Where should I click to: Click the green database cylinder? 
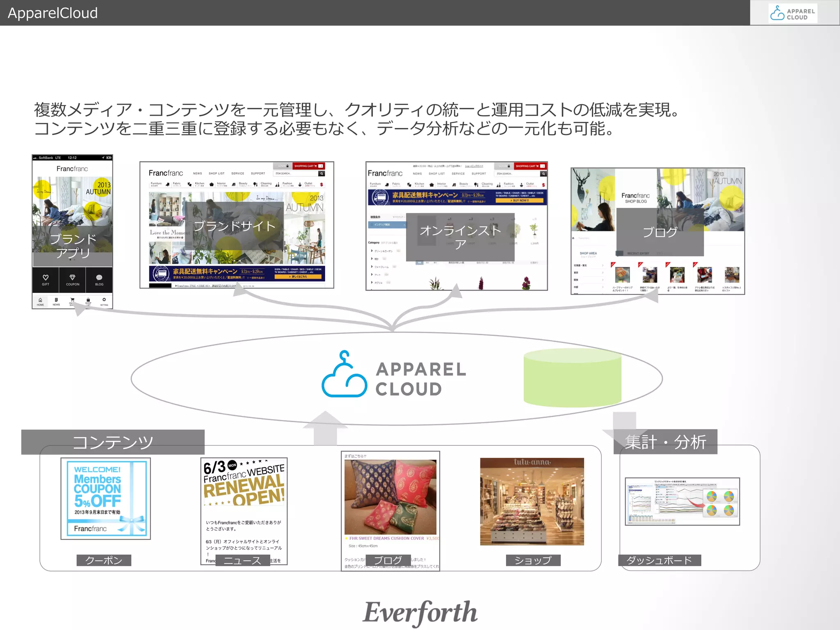click(572, 378)
